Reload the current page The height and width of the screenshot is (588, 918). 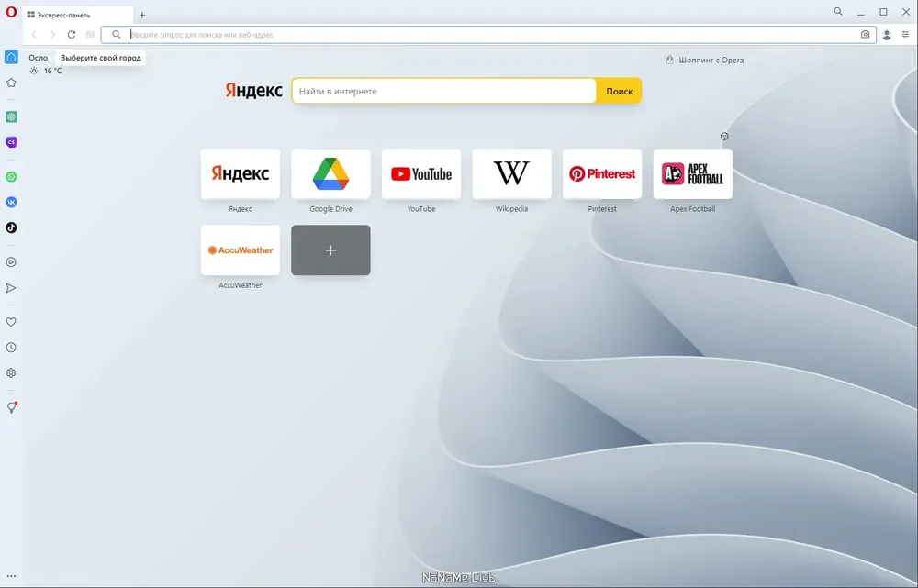tap(72, 35)
